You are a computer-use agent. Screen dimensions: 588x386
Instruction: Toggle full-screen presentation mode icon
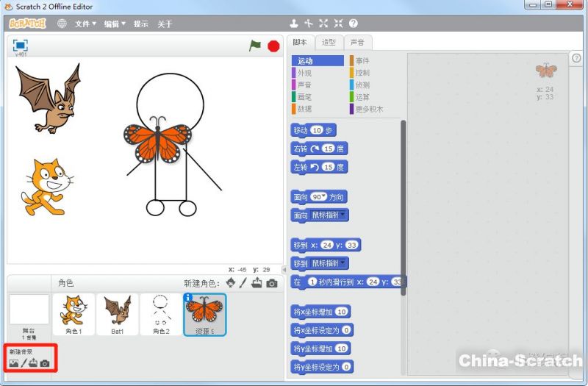pyautogui.click(x=20, y=46)
